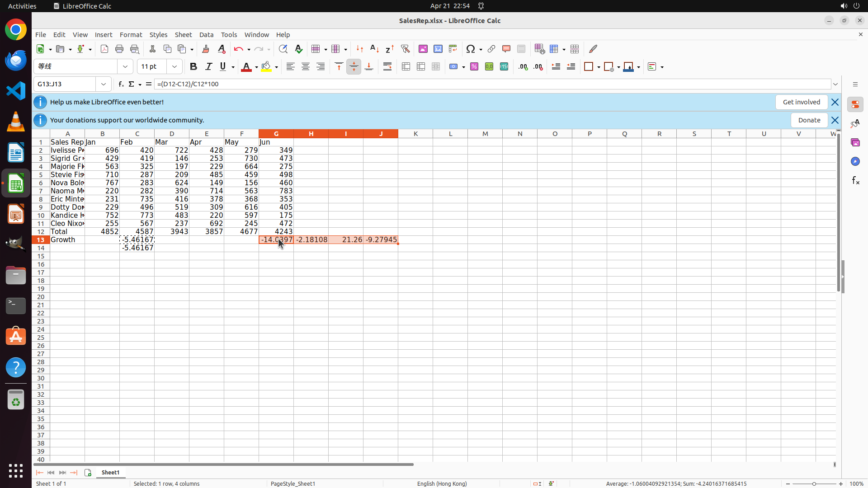Apply the yellow background color swatch

(x=266, y=66)
